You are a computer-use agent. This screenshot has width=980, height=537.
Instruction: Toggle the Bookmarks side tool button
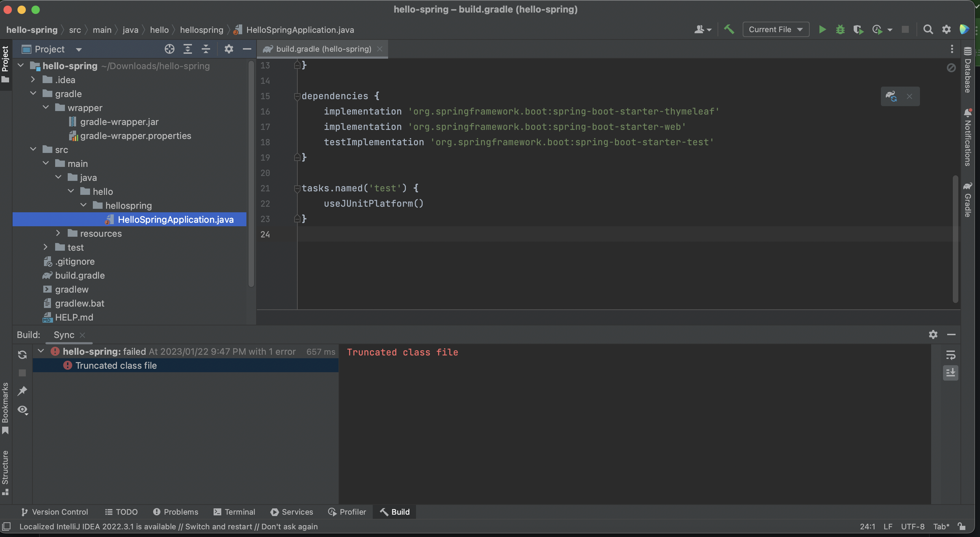click(x=5, y=409)
